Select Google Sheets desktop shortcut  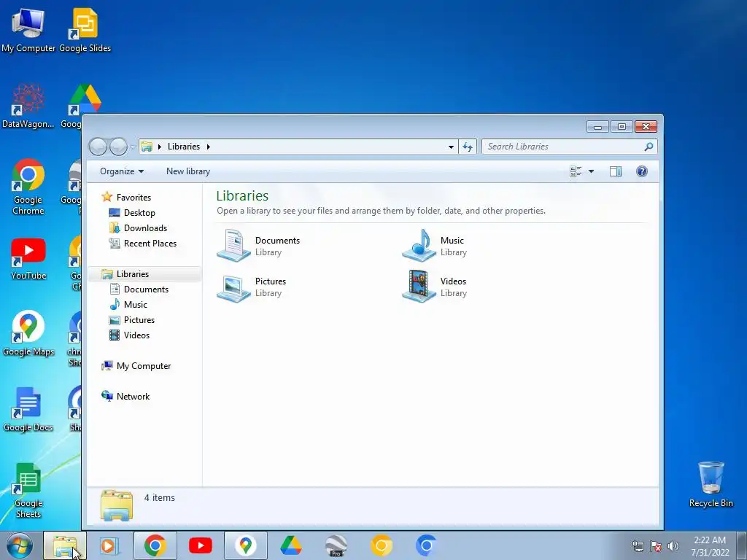pyautogui.click(x=28, y=491)
